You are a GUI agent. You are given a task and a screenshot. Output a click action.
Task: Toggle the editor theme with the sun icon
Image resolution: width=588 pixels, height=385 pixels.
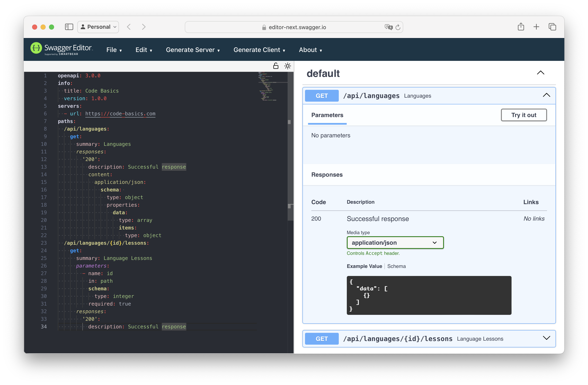(288, 66)
